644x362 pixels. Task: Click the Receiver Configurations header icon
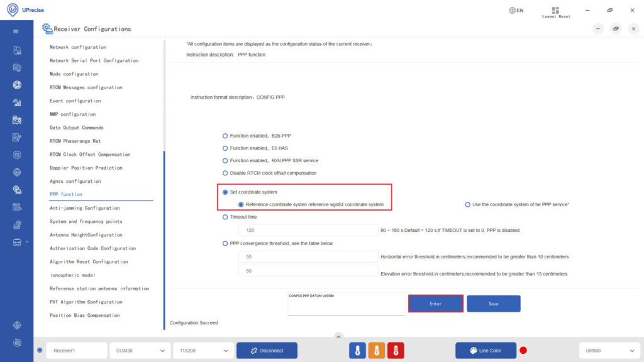click(x=47, y=28)
